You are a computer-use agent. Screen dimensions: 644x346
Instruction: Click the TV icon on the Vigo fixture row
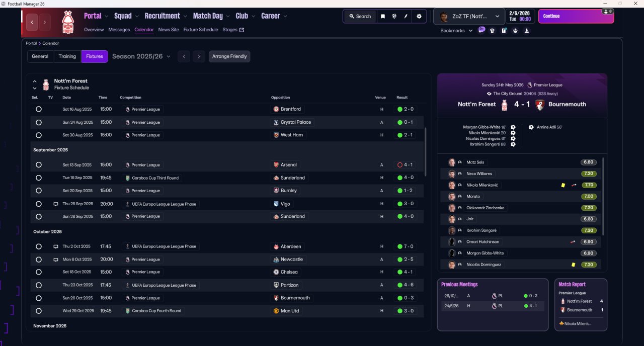pos(56,204)
